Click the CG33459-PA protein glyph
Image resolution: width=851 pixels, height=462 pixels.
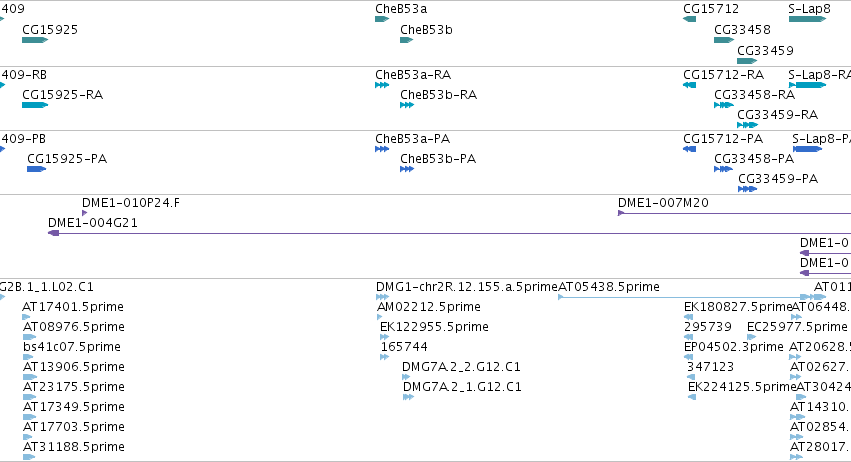(x=747, y=189)
